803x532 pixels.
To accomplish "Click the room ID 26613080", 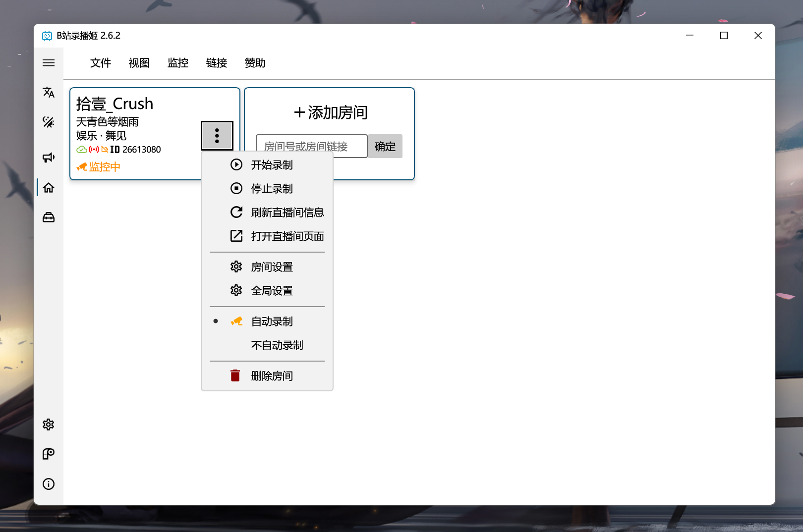I will [x=141, y=150].
